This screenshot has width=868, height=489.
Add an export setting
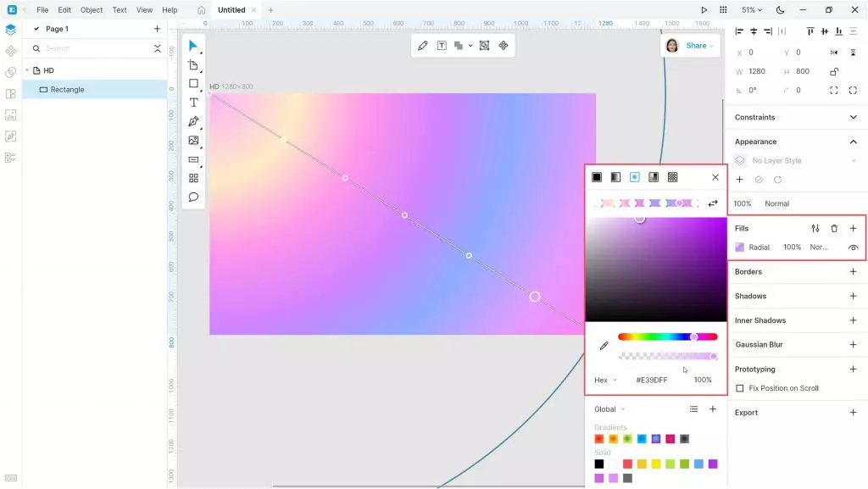[x=853, y=413]
